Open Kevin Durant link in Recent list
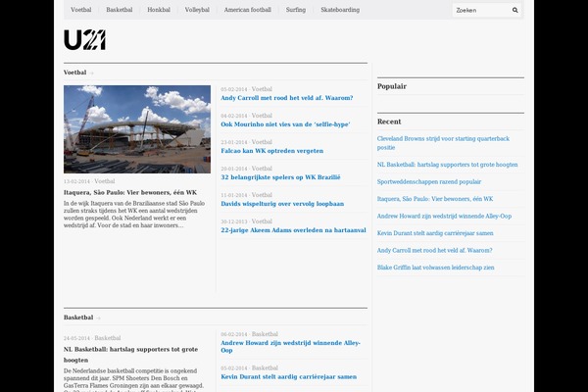Viewport: 588px width, 392px height. 435,233
